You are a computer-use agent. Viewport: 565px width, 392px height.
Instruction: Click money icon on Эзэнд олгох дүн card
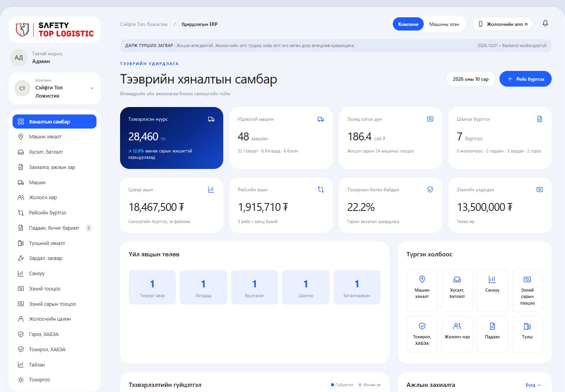click(430, 119)
